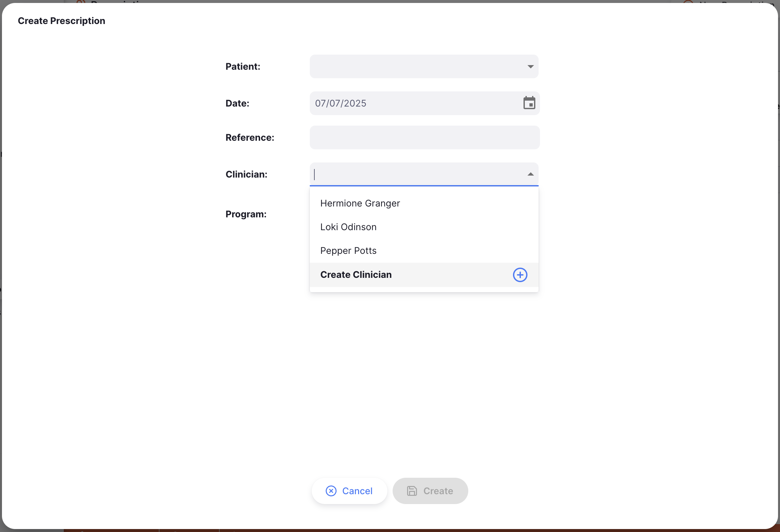Image resolution: width=780 pixels, height=532 pixels.
Task: Click the Reference field label
Action: tap(250, 138)
